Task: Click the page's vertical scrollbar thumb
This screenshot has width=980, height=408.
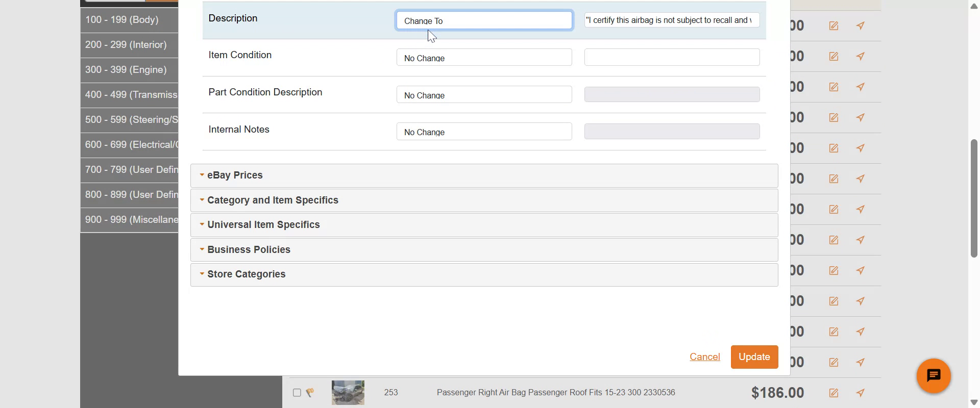Action: pyautogui.click(x=974, y=199)
